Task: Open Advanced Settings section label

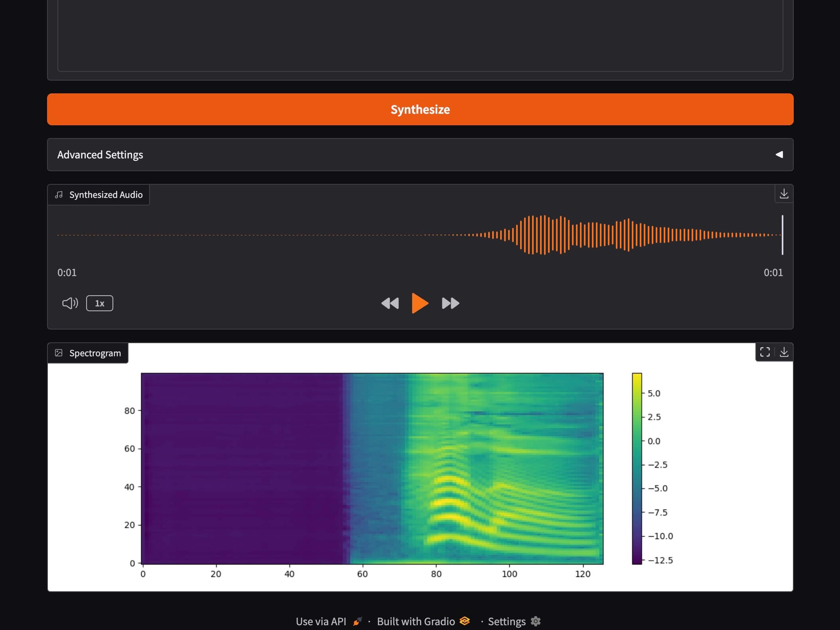Action: [x=100, y=155]
